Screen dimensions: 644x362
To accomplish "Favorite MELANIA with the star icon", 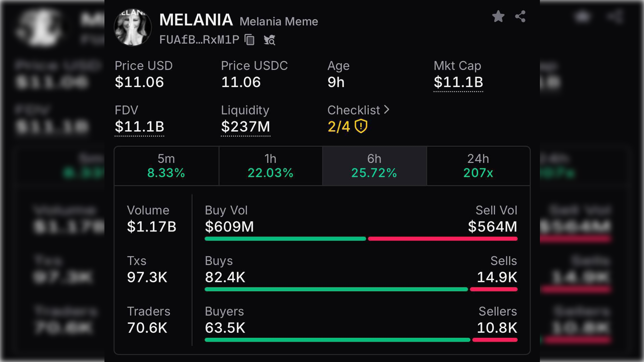I will (x=498, y=16).
